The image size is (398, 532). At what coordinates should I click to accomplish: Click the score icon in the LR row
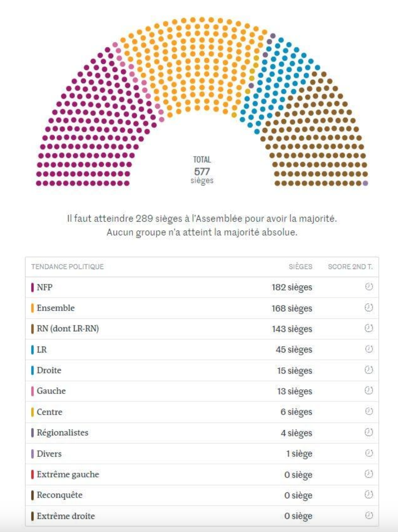(x=369, y=349)
